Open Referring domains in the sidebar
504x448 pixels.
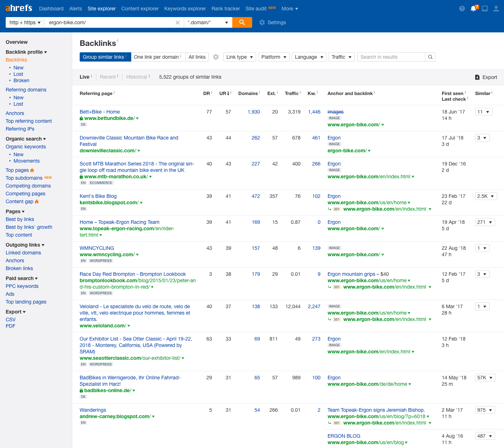pos(26,90)
